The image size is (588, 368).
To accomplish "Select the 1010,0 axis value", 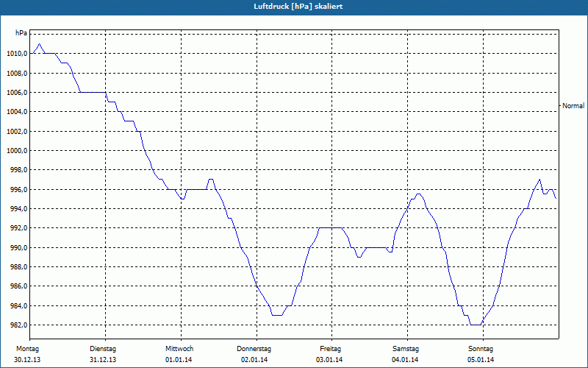I will pyautogui.click(x=17, y=54).
